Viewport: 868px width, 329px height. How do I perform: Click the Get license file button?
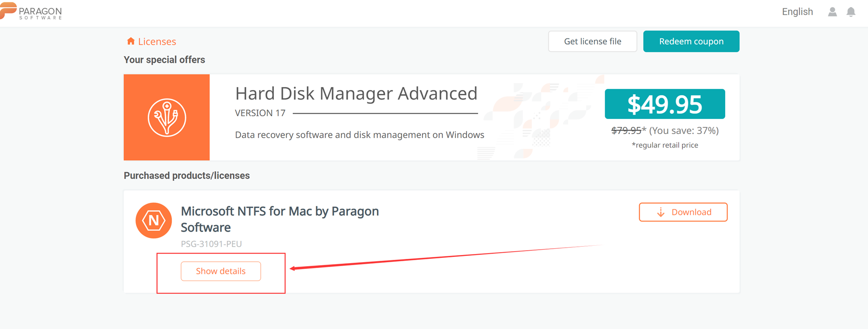[592, 41]
